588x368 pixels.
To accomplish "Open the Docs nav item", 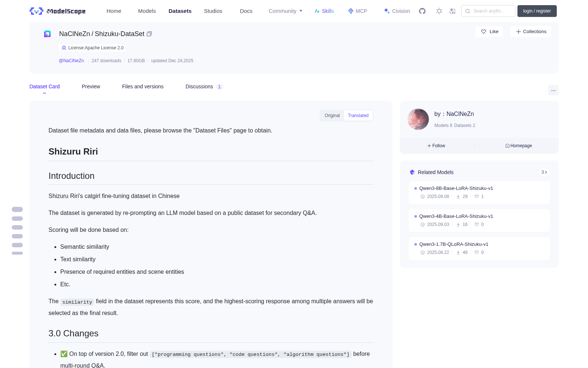I will tap(246, 11).
